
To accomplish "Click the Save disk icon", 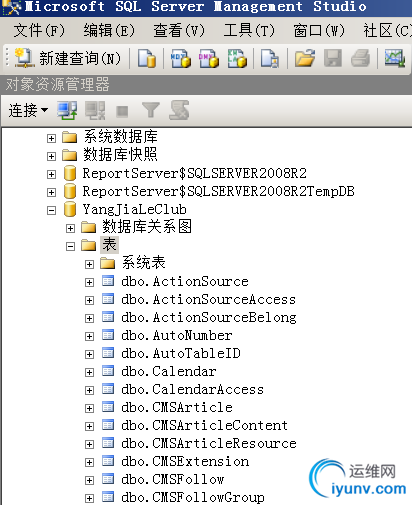I will coord(333,59).
